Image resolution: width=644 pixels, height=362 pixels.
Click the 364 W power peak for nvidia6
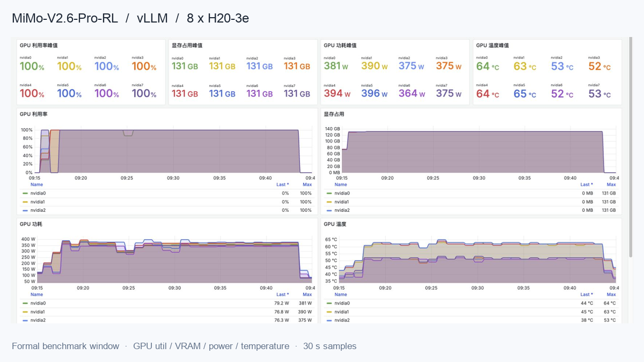pyautogui.click(x=412, y=93)
